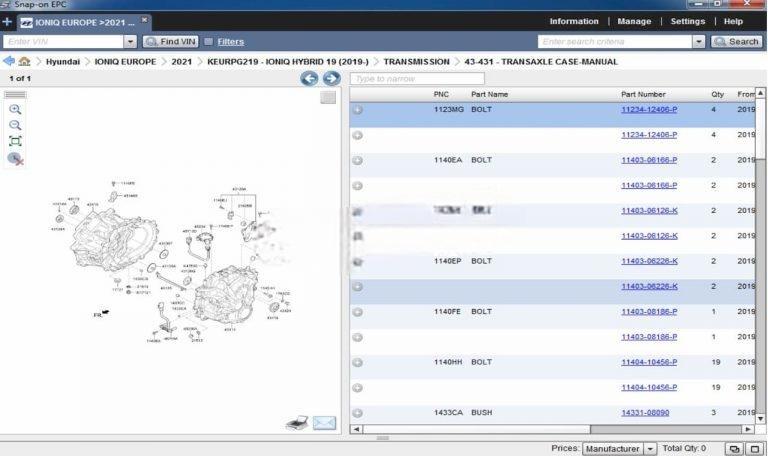
Task: Sort by Part Number column header
Action: 643,94
